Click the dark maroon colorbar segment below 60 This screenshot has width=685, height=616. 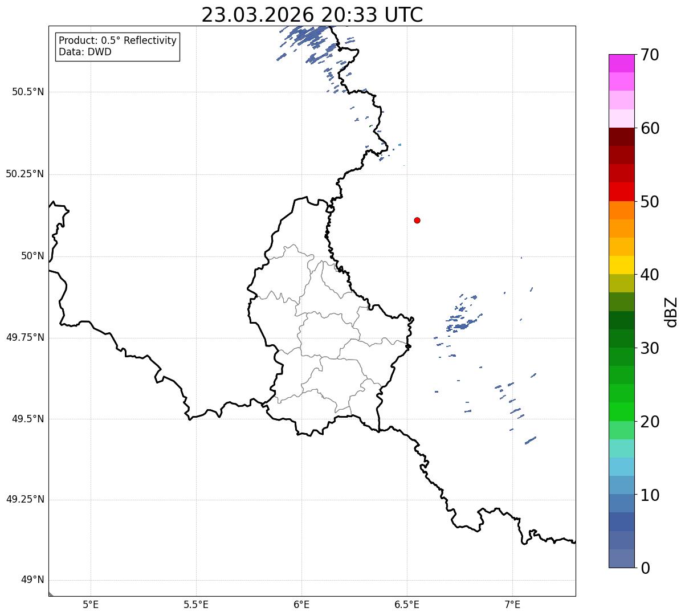click(x=621, y=137)
